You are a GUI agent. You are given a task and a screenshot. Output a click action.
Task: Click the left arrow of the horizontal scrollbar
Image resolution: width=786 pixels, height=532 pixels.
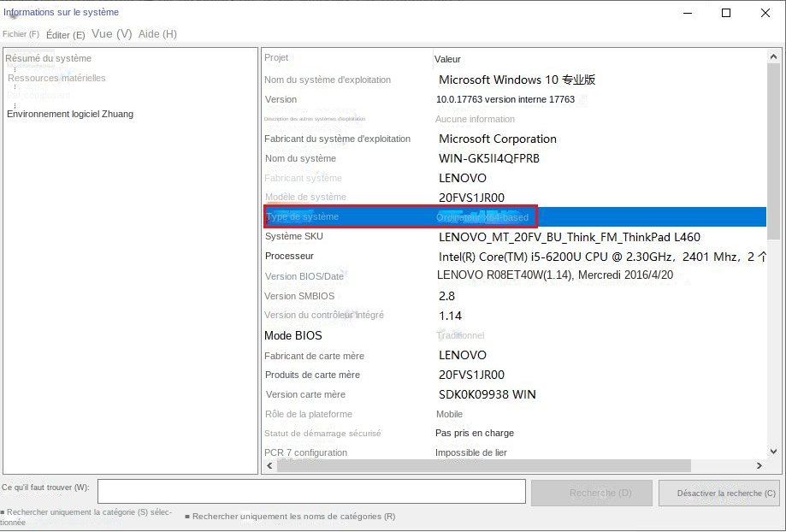tap(269, 465)
